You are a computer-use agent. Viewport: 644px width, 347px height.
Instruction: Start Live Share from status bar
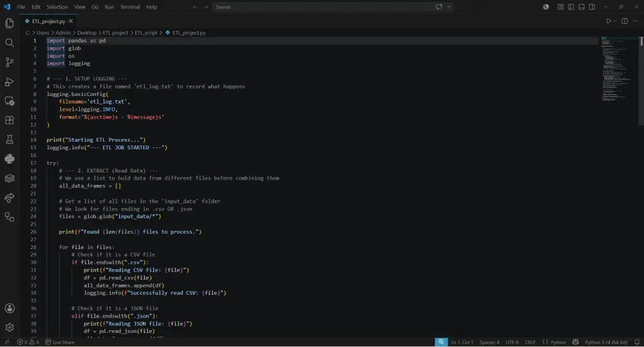[x=60, y=342]
